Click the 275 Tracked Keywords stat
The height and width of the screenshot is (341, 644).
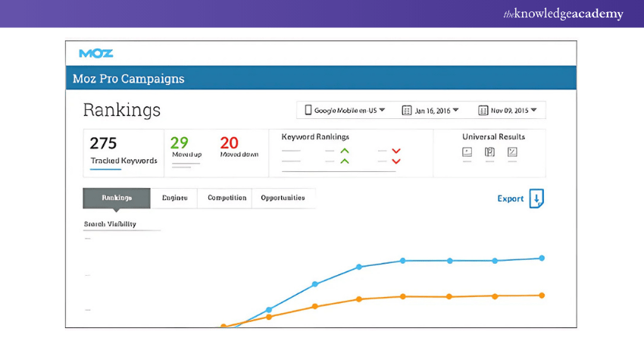123,149
